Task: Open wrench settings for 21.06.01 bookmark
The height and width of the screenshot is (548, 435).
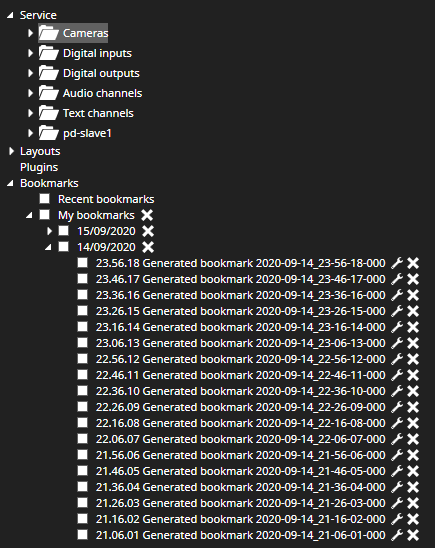Action: pos(397,535)
